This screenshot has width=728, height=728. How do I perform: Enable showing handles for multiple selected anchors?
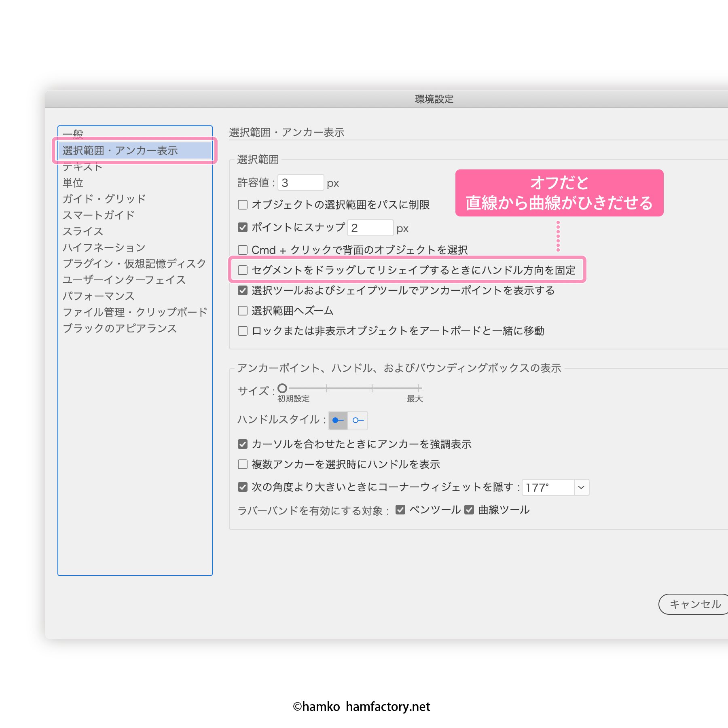point(243,464)
